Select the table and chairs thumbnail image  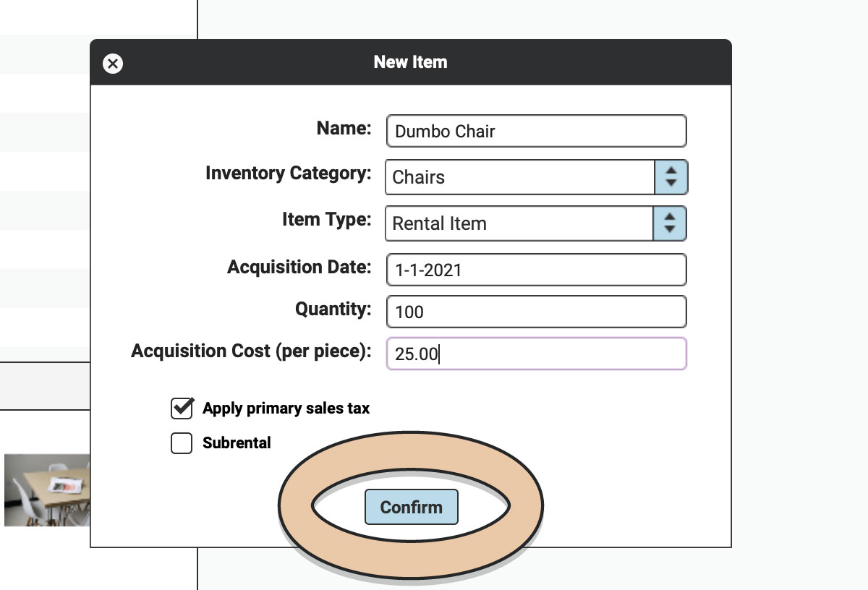point(47,489)
